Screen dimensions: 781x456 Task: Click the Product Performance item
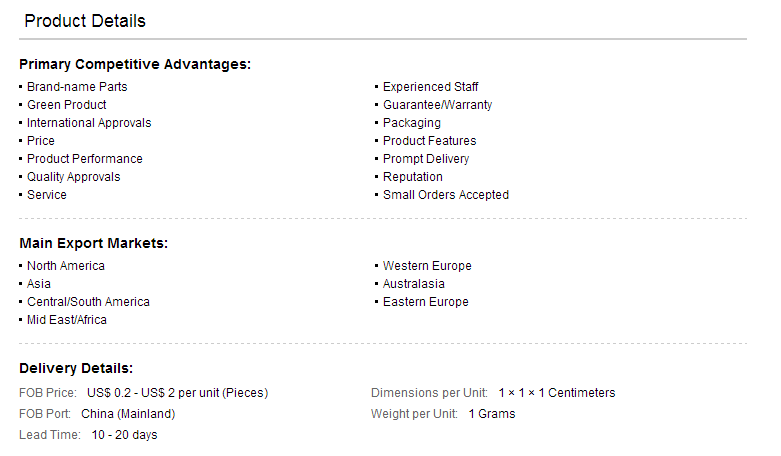pos(85,159)
